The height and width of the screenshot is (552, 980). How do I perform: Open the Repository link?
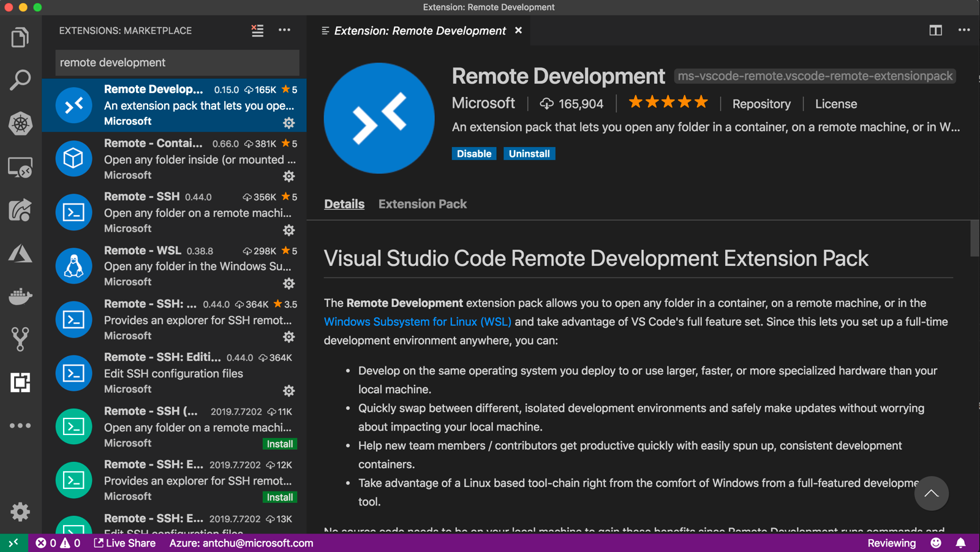761,104
